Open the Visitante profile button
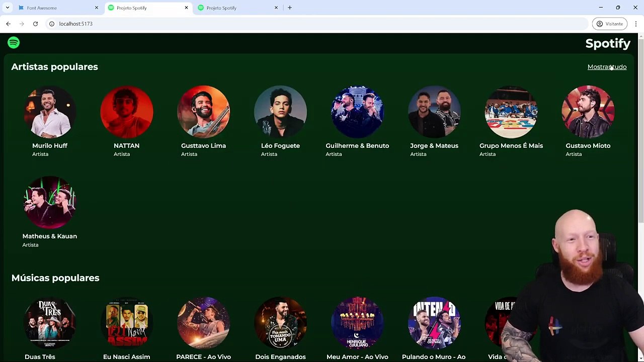The height and width of the screenshot is (362, 644). (x=610, y=24)
